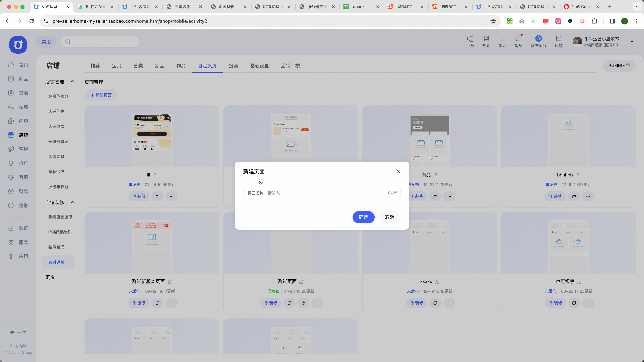Click the 新建页面 button
This screenshot has height=362, width=644.
click(x=101, y=95)
